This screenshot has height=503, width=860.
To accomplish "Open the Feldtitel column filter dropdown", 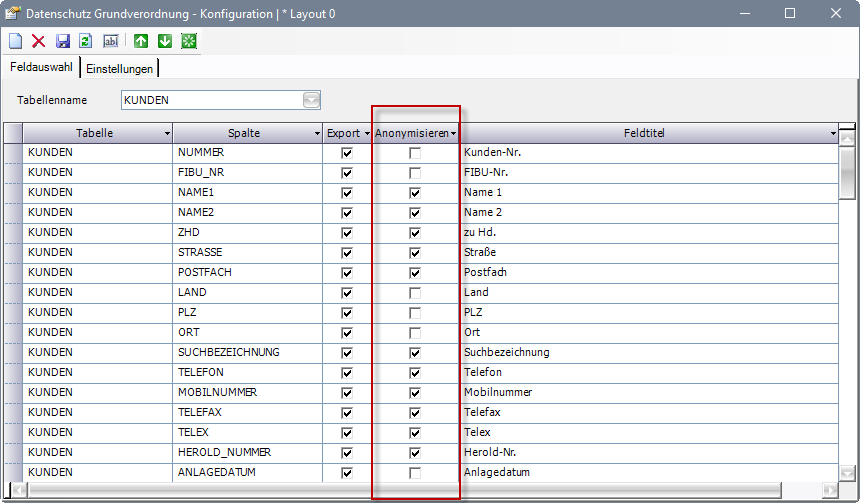I will pos(833,134).
